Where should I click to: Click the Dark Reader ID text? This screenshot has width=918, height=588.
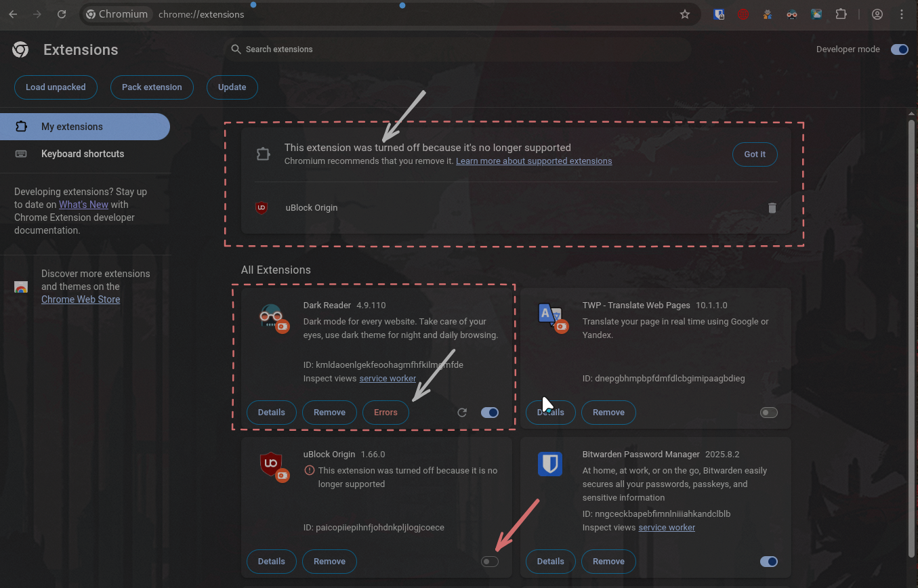pos(383,365)
